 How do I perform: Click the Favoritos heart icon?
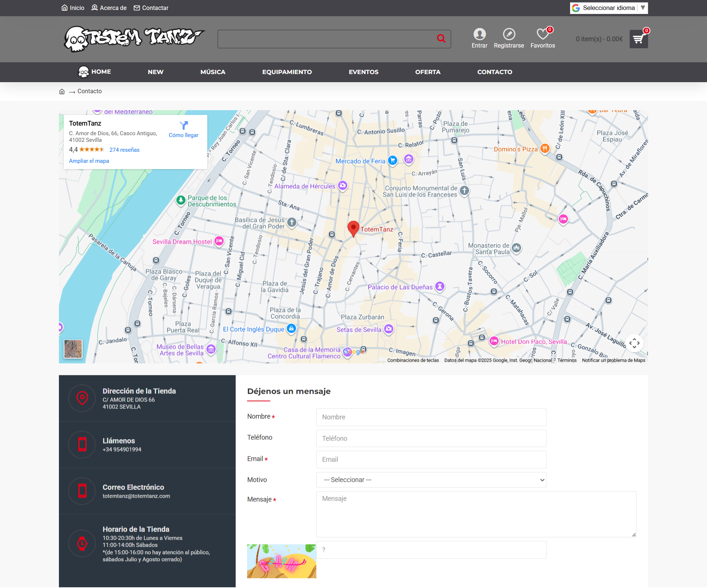(542, 34)
